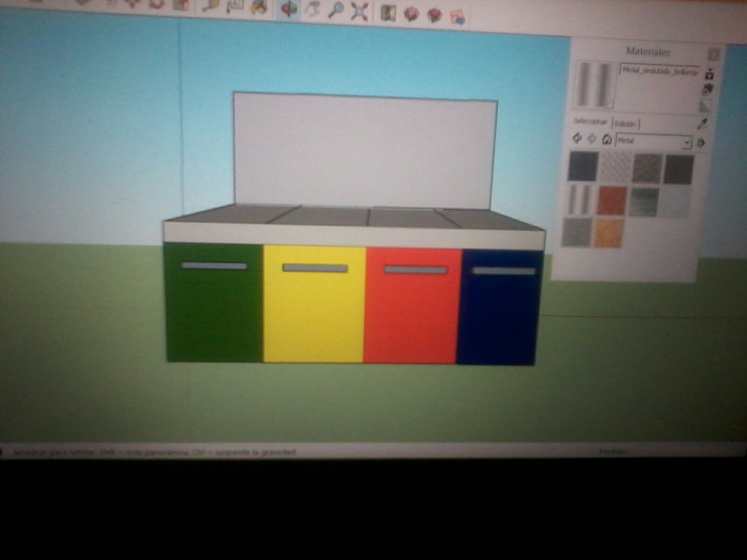Select the Paint Bucket tool
The width and height of the screenshot is (747, 560).
[258, 7]
